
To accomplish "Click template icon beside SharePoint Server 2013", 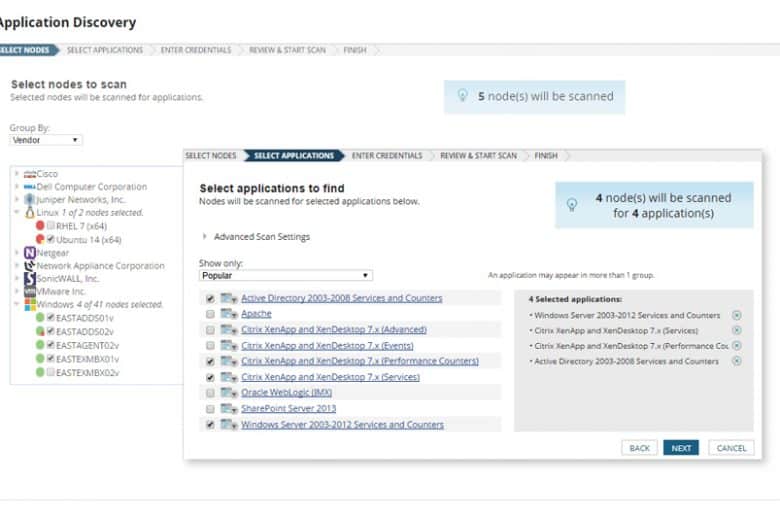I will 229,409.
